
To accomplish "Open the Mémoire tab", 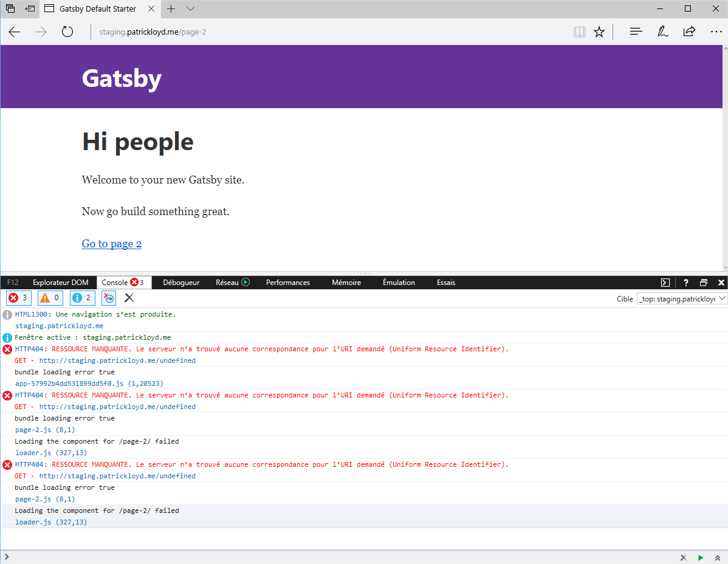I will click(x=346, y=282).
